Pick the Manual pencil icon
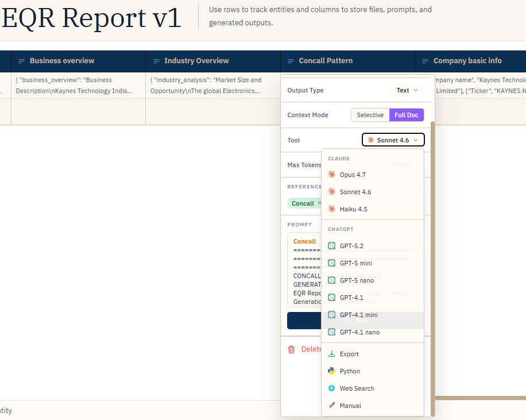The image size is (526, 420). tap(332, 405)
